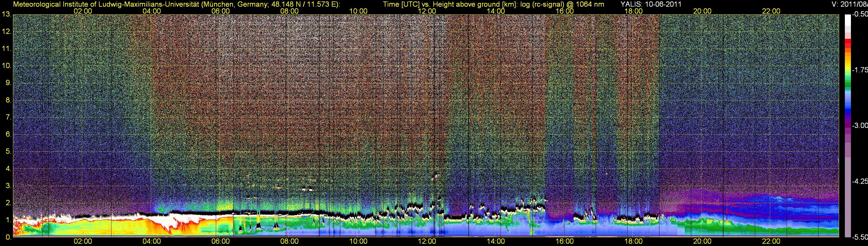868x246 pixels.
Task: Click the "YALIS: 10-06-2011" date label
Action: pos(651,4)
